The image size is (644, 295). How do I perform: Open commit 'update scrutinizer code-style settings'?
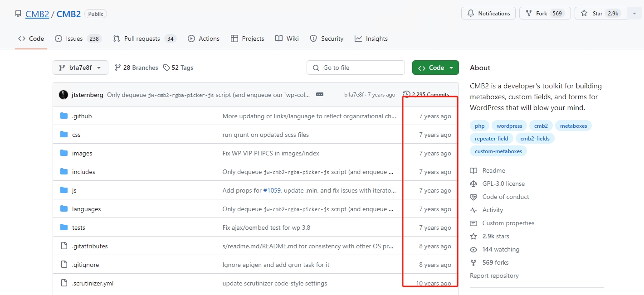click(x=275, y=283)
